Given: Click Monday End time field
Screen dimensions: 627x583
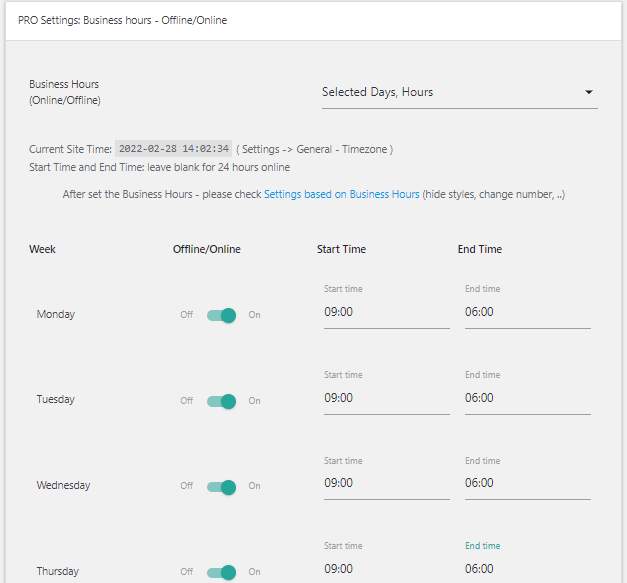Looking at the screenshot, I should point(527,312).
